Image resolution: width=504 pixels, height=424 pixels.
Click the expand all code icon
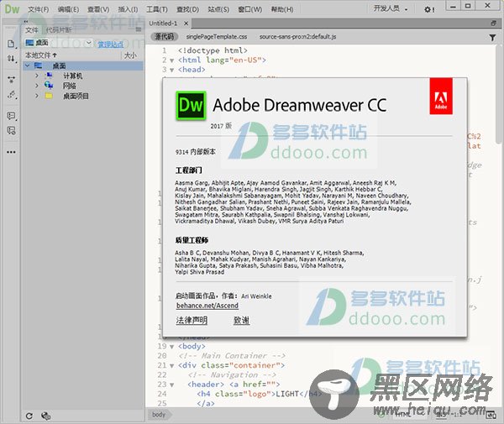[x=11, y=79]
